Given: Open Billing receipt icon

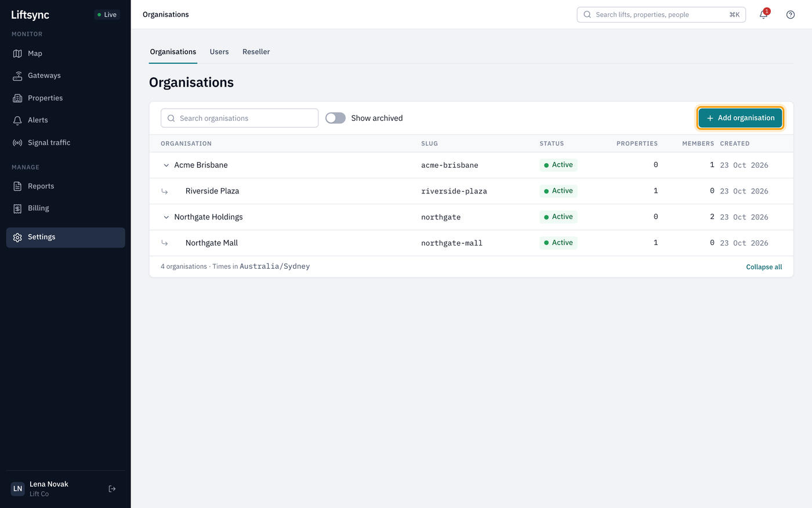Looking at the screenshot, I should tap(17, 208).
